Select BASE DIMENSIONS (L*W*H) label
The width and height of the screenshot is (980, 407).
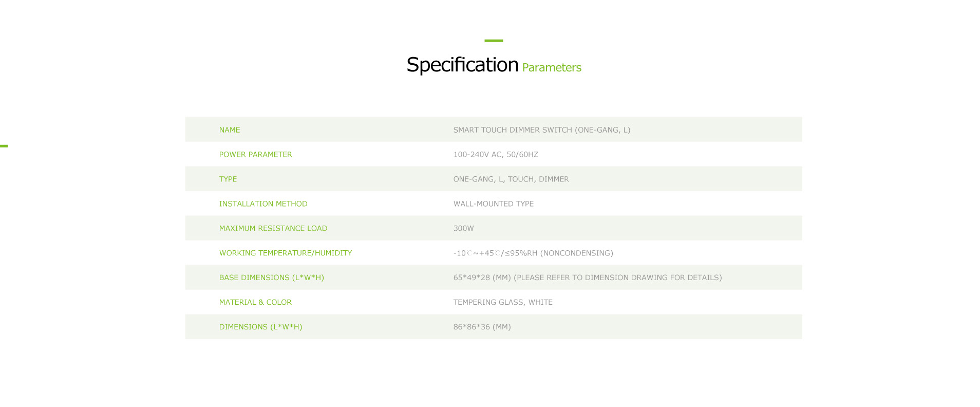click(272, 277)
